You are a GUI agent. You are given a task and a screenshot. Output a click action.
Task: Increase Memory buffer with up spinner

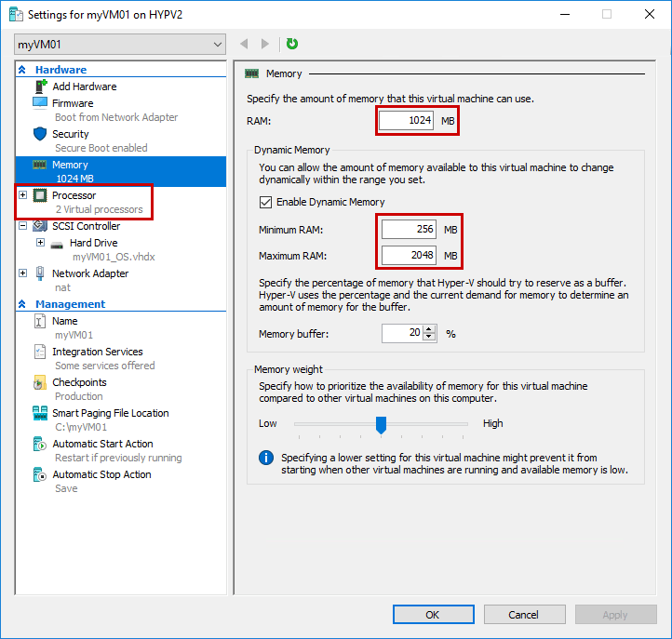point(429,330)
